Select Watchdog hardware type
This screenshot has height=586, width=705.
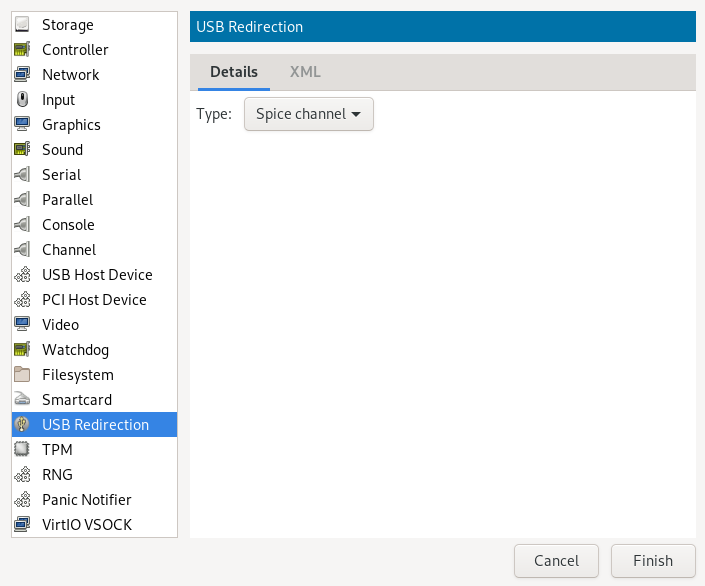tap(75, 350)
